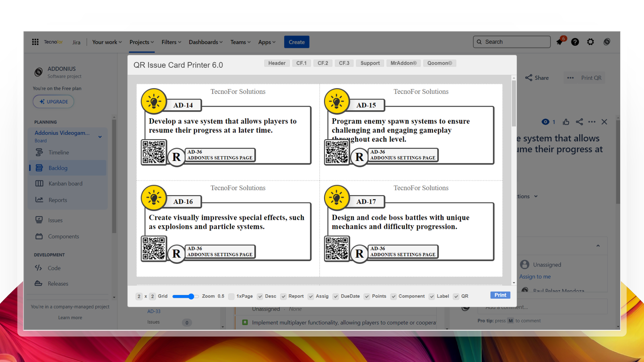The height and width of the screenshot is (362, 644).
Task: Collapse the Addonius Videogame board chevron
Action: [100, 137]
